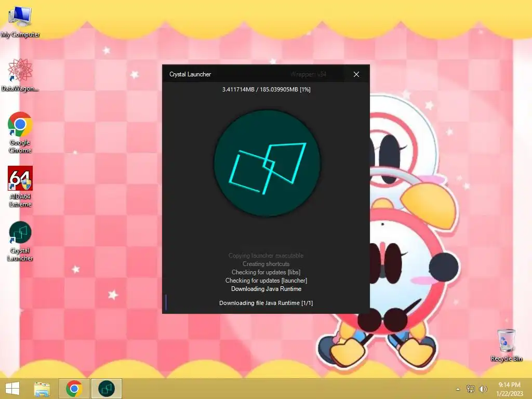Image resolution: width=532 pixels, height=399 pixels.
Task: Click the 'Downloading Java Runtime' status line
Action: pos(266,289)
